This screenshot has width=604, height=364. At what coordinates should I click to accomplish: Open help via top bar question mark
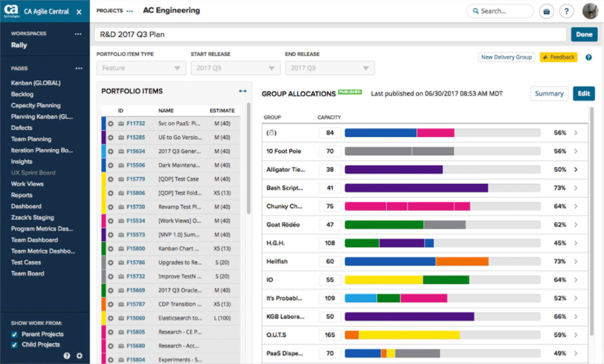pos(568,11)
